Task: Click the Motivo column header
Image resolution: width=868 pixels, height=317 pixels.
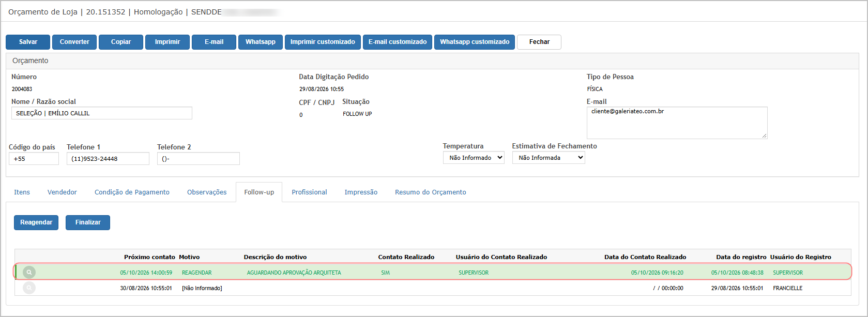Action: click(189, 257)
